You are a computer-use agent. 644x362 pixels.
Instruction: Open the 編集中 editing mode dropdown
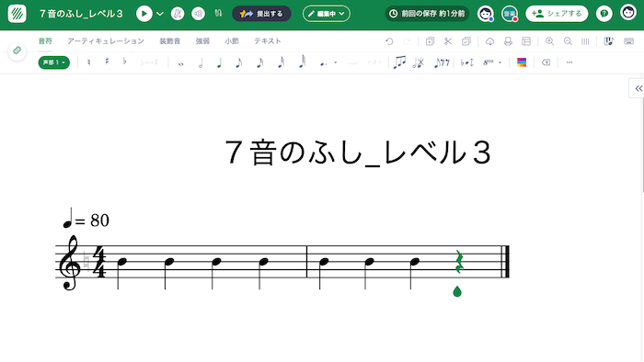point(327,14)
